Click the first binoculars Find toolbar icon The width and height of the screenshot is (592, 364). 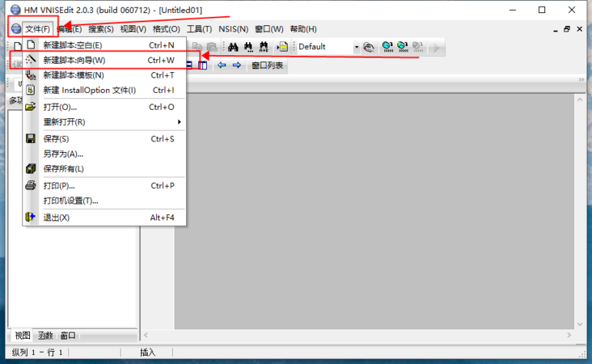point(233,47)
